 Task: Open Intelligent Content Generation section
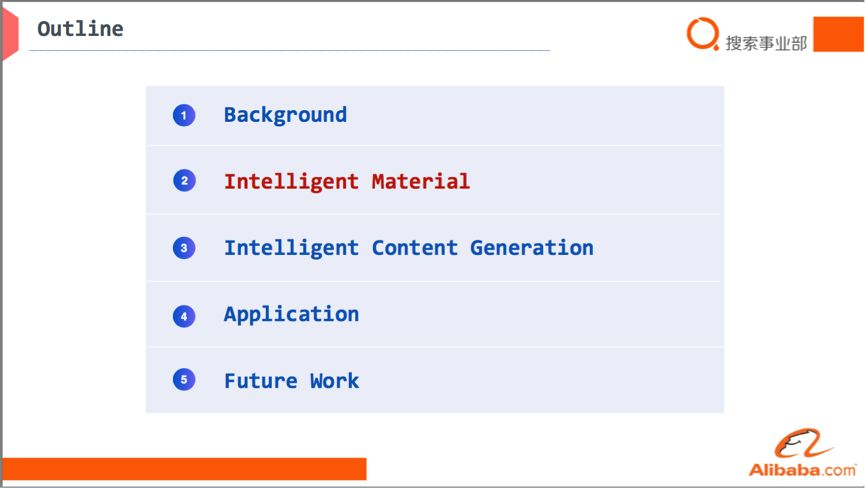[x=409, y=248]
